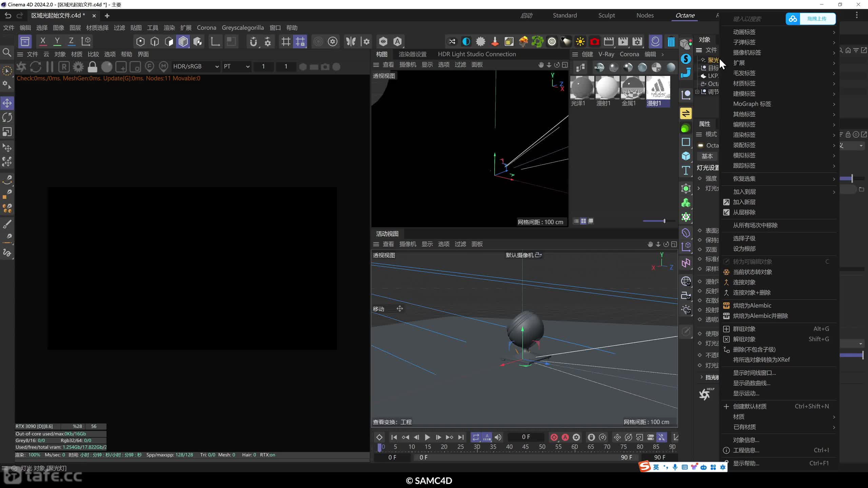Expand the MoGraph 标签 submenu
The image size is (868, 488).
[779, 104]
